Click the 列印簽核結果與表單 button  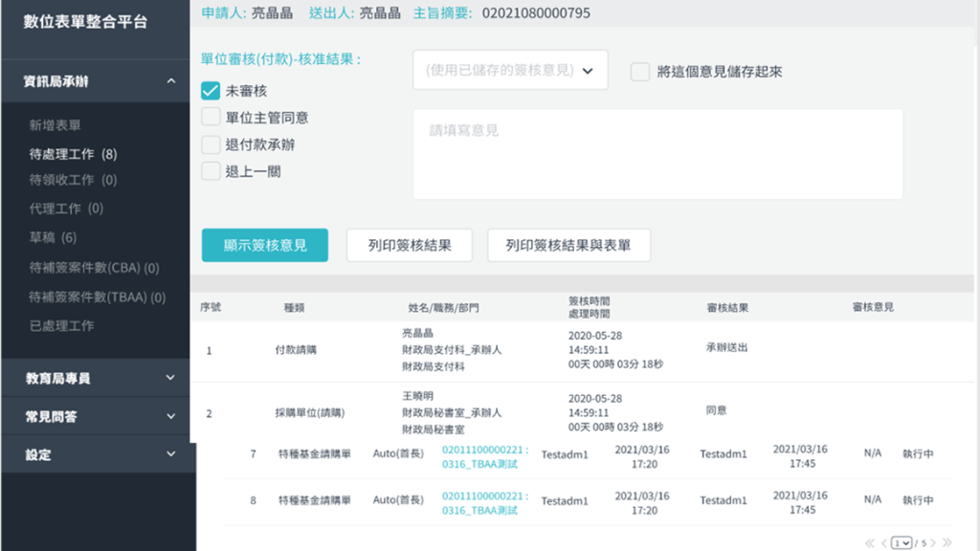568,245
